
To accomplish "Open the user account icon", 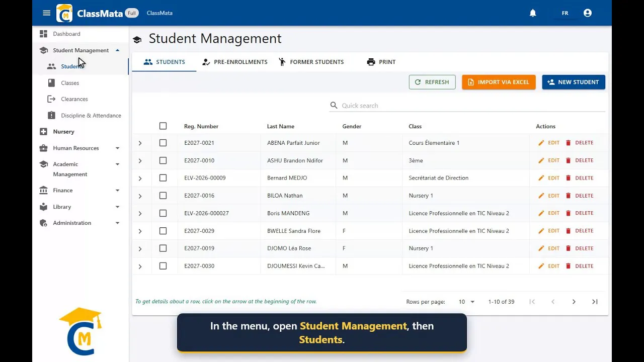I will 588,13.
